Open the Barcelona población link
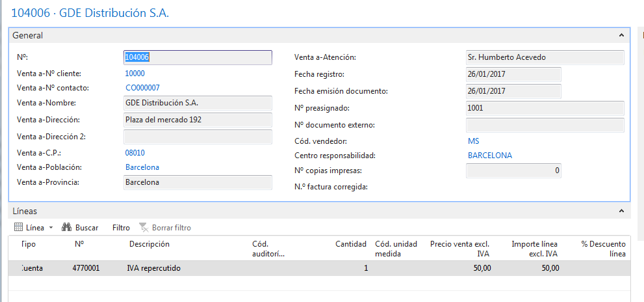Viewport: 644px width, 302px height. [142, 167]
